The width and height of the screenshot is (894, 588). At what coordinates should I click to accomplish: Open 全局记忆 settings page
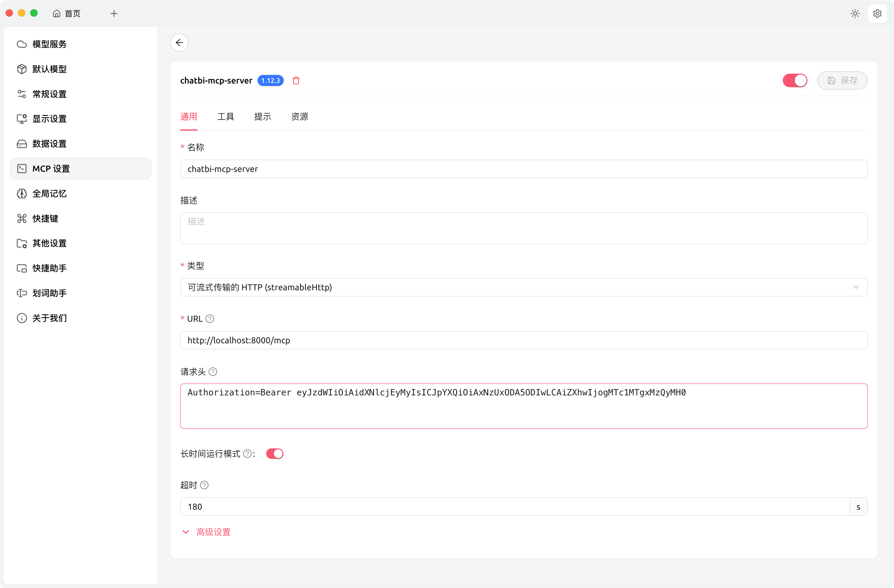coord(49,194)
